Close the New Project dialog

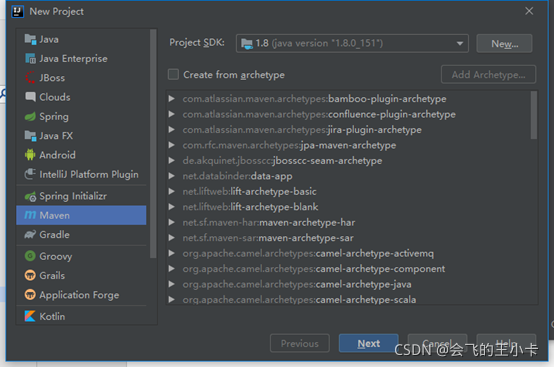529,11
